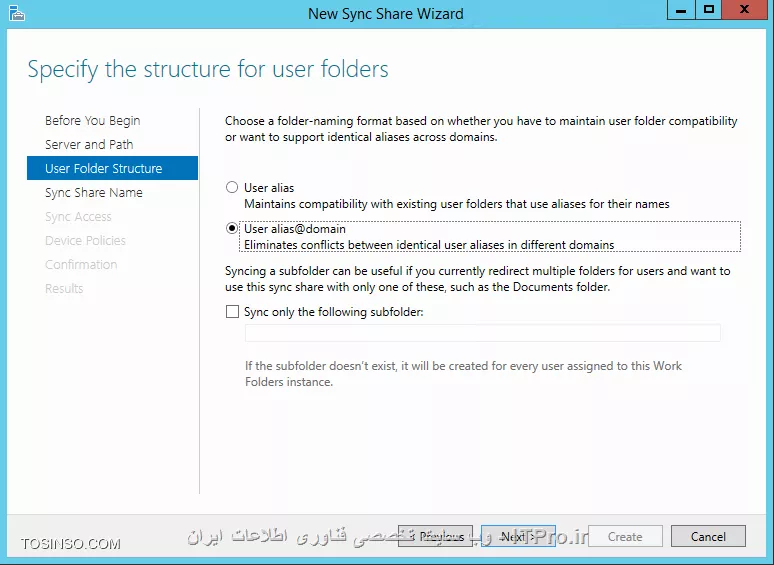Click the disabled Create button
This screenshot has height=565, width=774.
coord(625,536)
